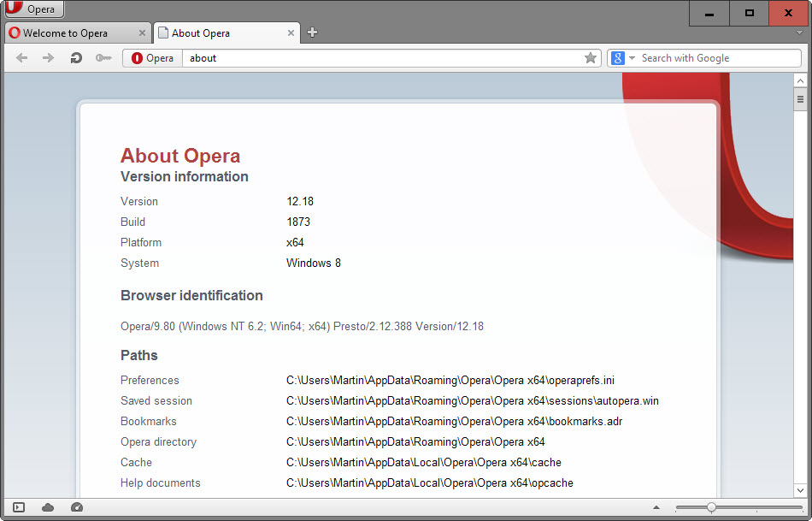The width and height of the screenshot is (812, 521).
Task: Adjust the zoom slider handle
Action: click(711, 507)
